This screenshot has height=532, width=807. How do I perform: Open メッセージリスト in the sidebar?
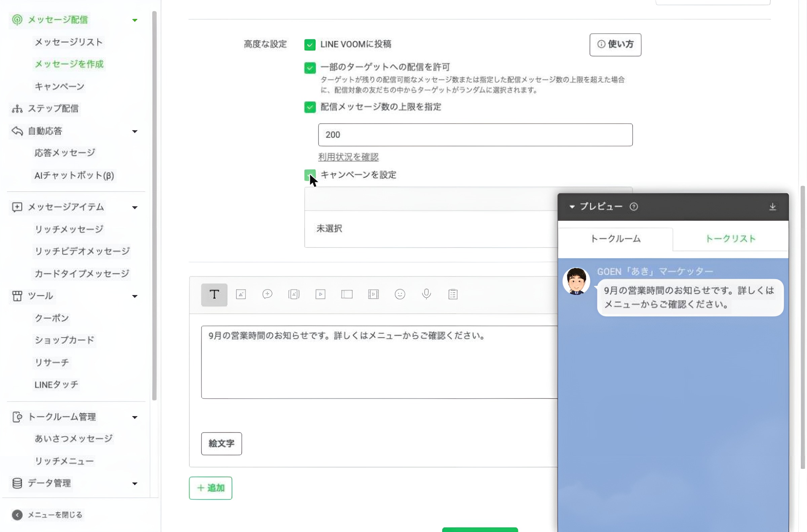(68, 42)
